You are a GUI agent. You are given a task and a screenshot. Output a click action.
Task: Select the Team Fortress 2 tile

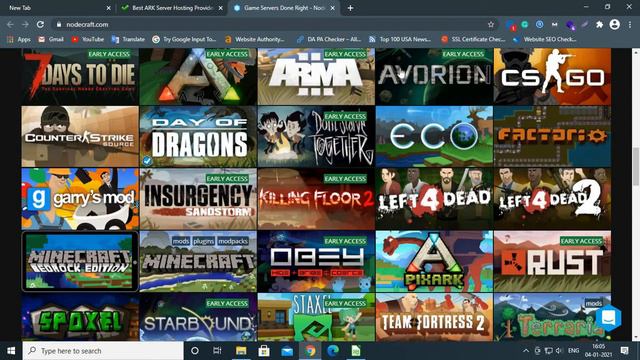click(x=434, y=317)
